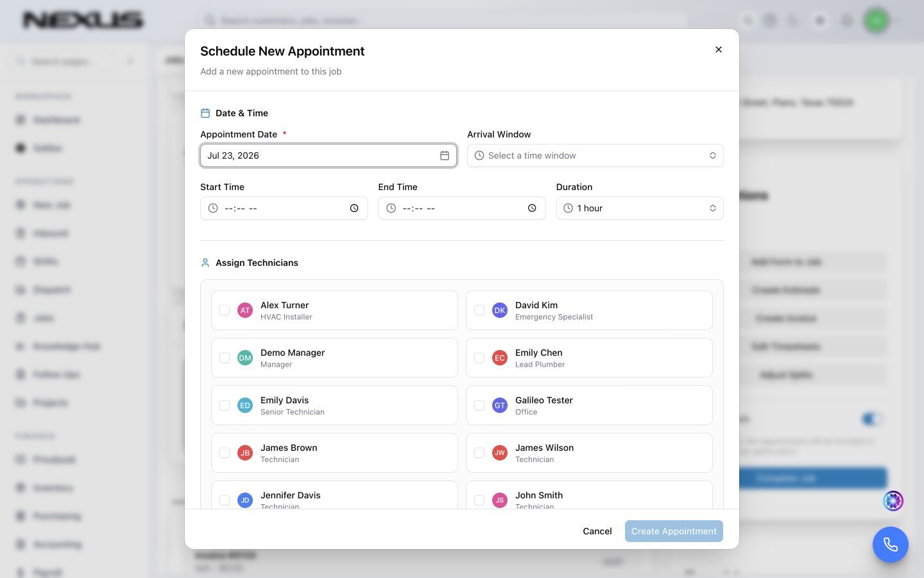Click the NEXUS logo in background header

(83, 21)
